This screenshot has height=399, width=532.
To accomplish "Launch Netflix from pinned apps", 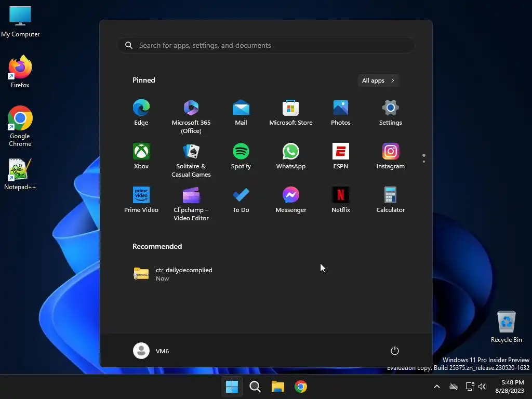I will point(341,200).
